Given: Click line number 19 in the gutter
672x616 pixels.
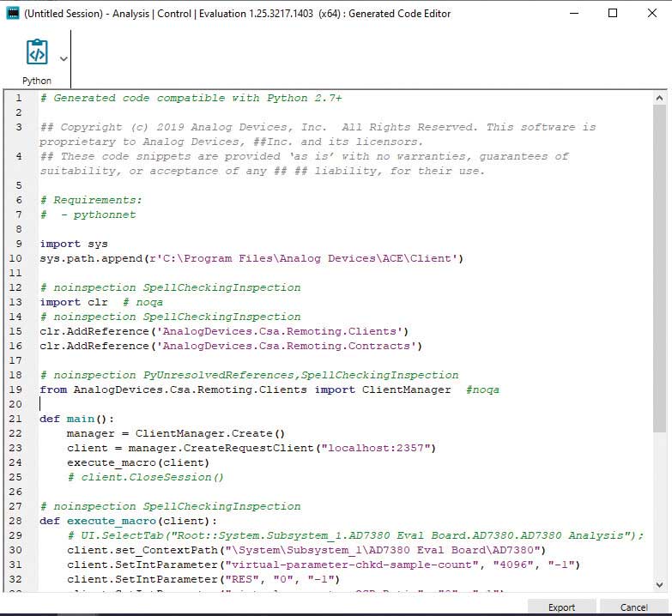Looking at the screenshot, I should point(17,390).
